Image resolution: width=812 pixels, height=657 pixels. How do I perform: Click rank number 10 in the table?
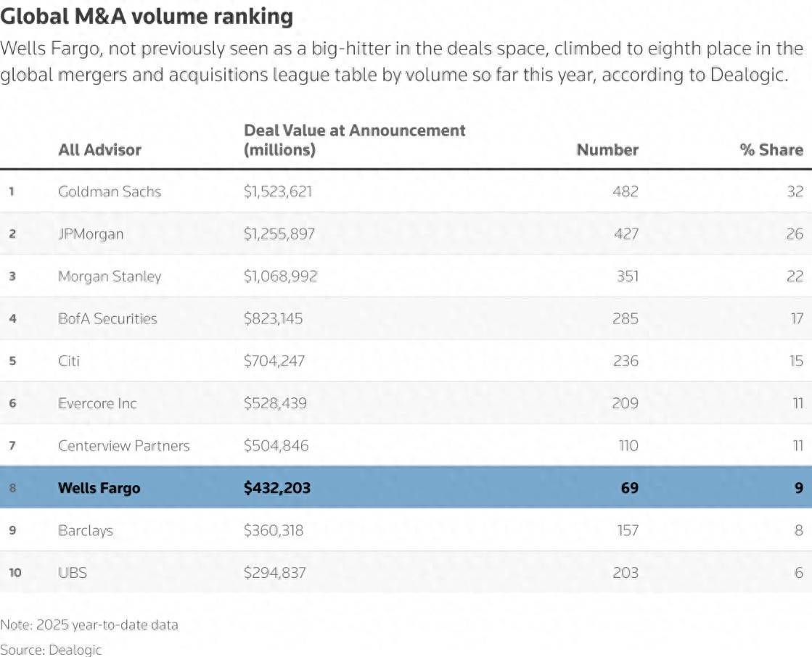pos(15,572)
